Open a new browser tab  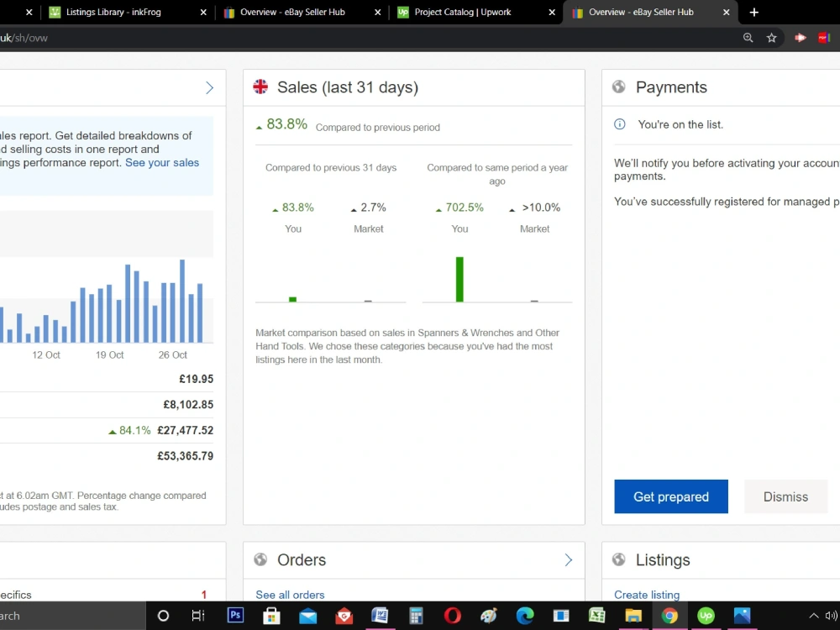[x=753, y=12]
